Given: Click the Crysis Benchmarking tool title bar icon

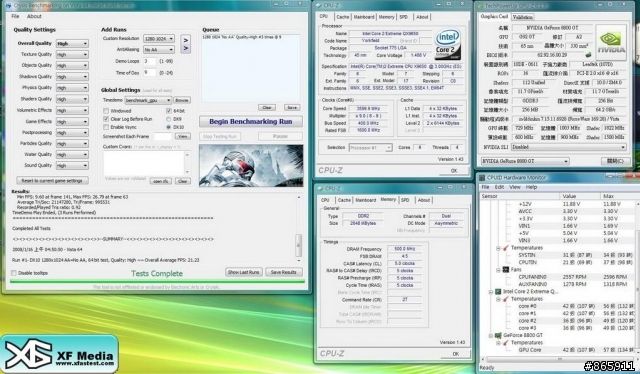Looking at the screenshot, I should tap(8, 5).
